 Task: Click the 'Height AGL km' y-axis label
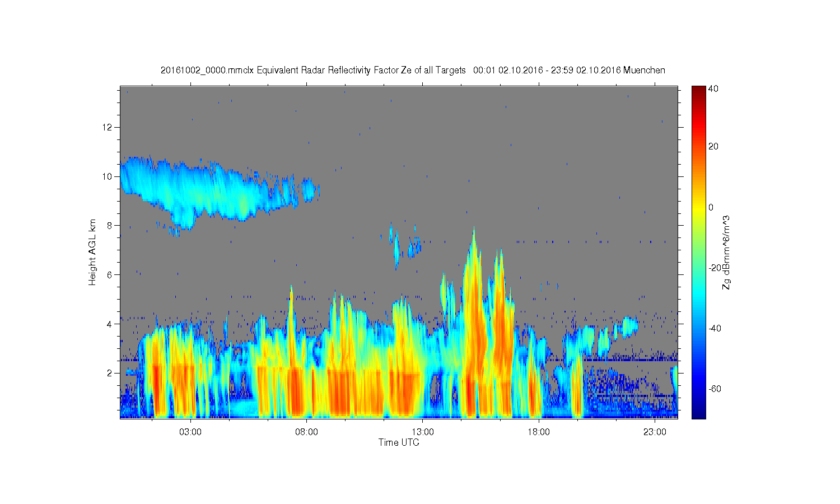click(x=92, y=252)
